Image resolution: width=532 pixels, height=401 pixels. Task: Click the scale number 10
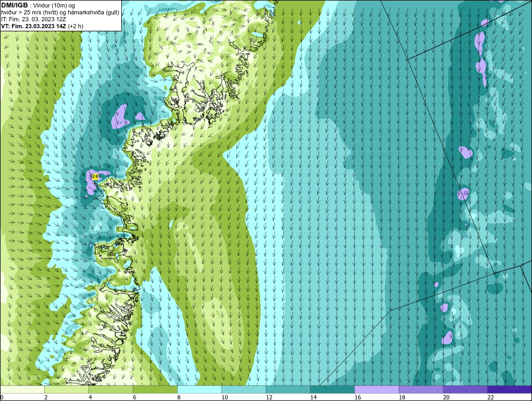tap(225, 398)
